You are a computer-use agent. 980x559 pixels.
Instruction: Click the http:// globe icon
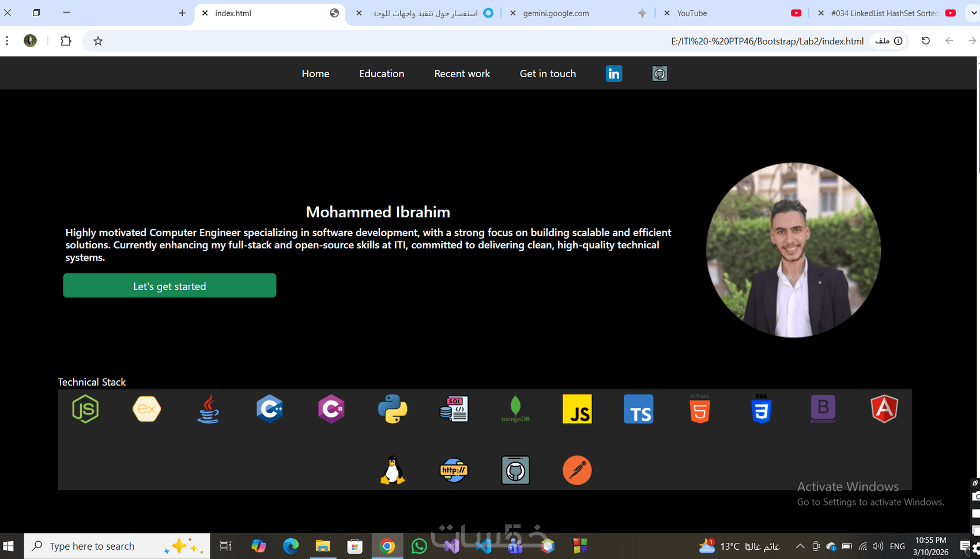[454, 470]
